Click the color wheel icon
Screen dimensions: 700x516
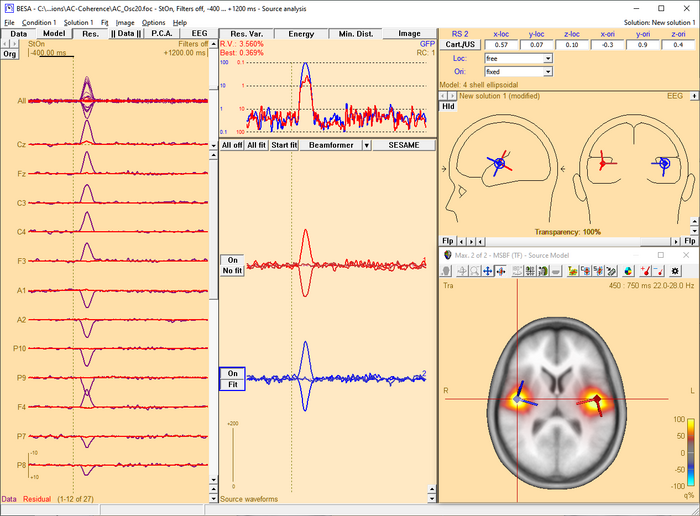click(x=628, y=271)
